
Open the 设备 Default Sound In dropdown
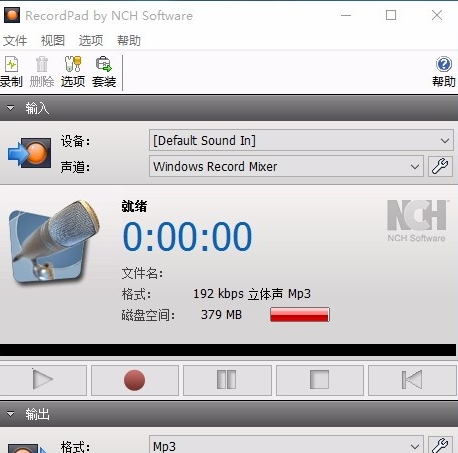[x=301, y=140]
